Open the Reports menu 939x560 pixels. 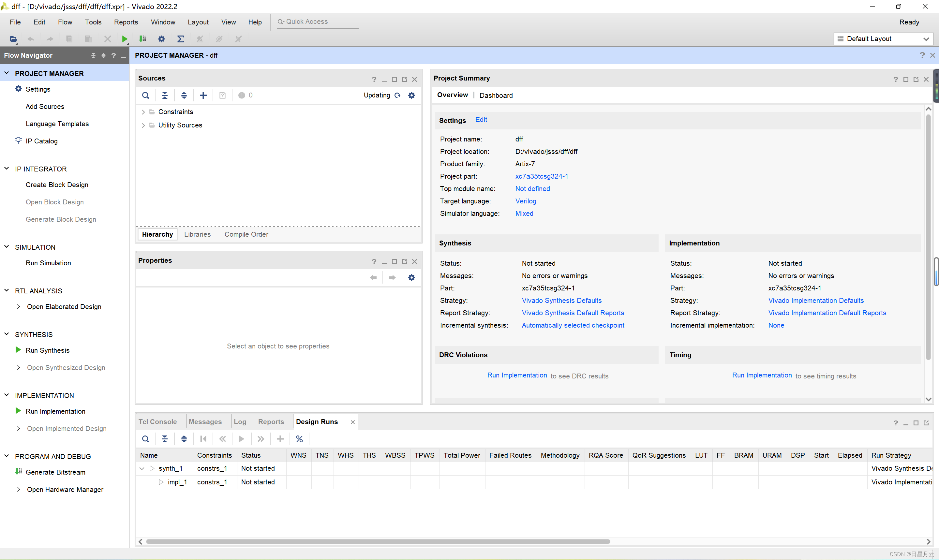click(x=126, y=22)
